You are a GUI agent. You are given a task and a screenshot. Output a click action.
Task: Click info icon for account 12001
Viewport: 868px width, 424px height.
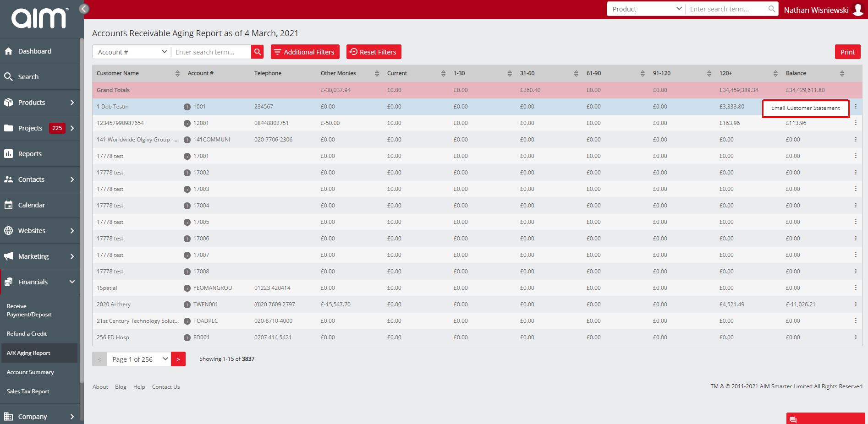point(187,123)
